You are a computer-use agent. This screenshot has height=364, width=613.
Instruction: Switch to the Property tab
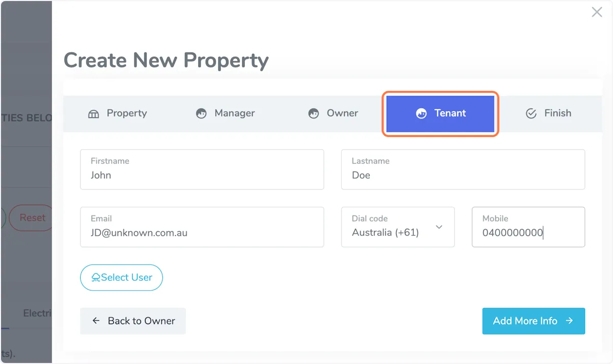click(117, 113)
